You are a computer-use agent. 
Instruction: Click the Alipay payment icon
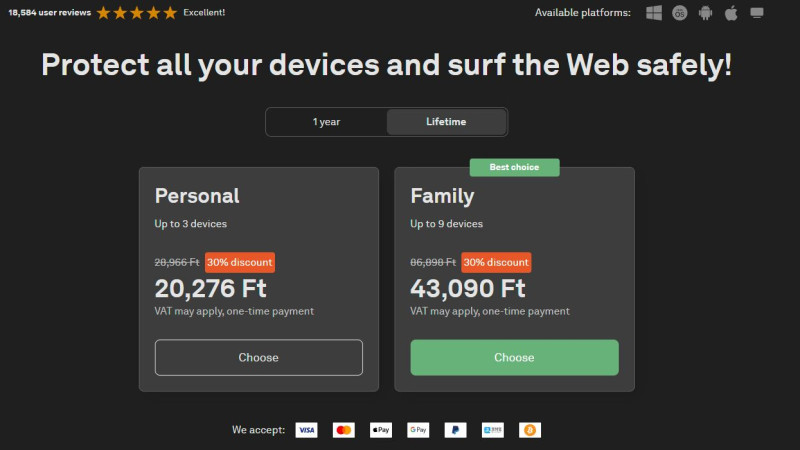(x=493, y=430)
